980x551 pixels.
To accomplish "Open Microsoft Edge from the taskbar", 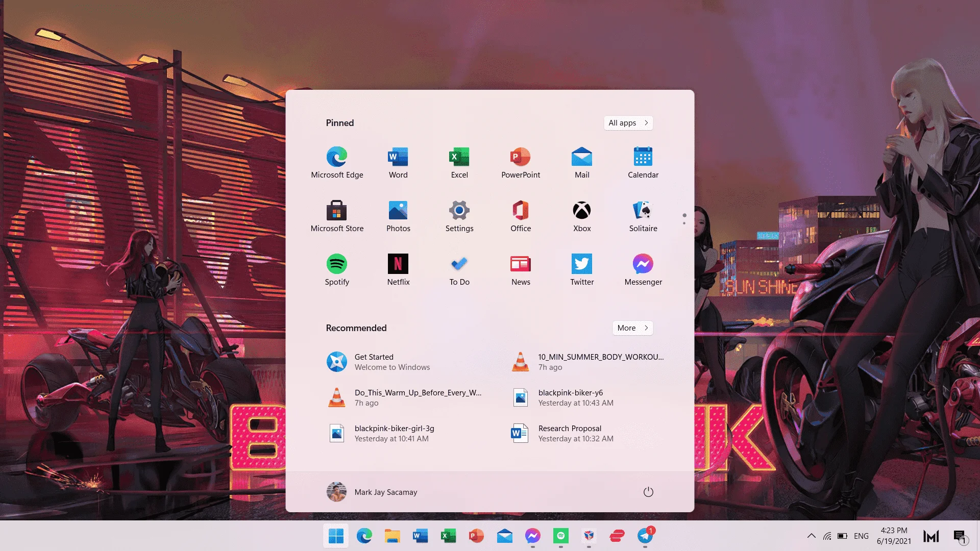I will pyautogui.click(x=364, y=536).
